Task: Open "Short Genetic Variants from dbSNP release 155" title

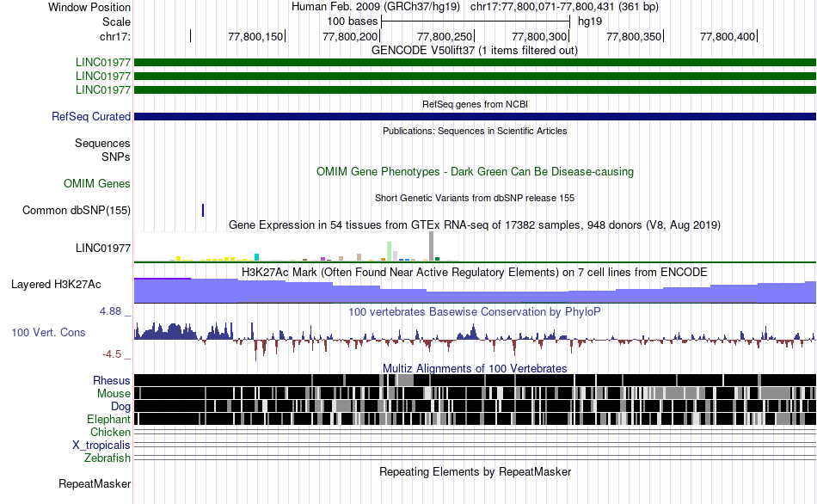Action: point(475,198)
